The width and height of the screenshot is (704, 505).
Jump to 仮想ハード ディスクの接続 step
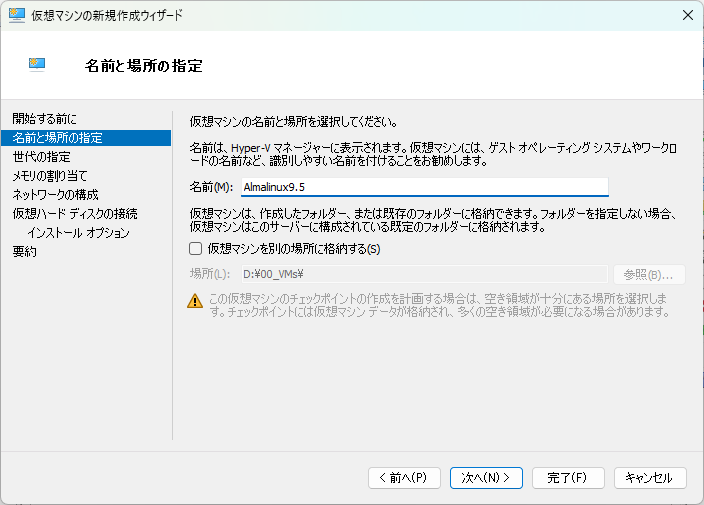(x=75, y=214)
